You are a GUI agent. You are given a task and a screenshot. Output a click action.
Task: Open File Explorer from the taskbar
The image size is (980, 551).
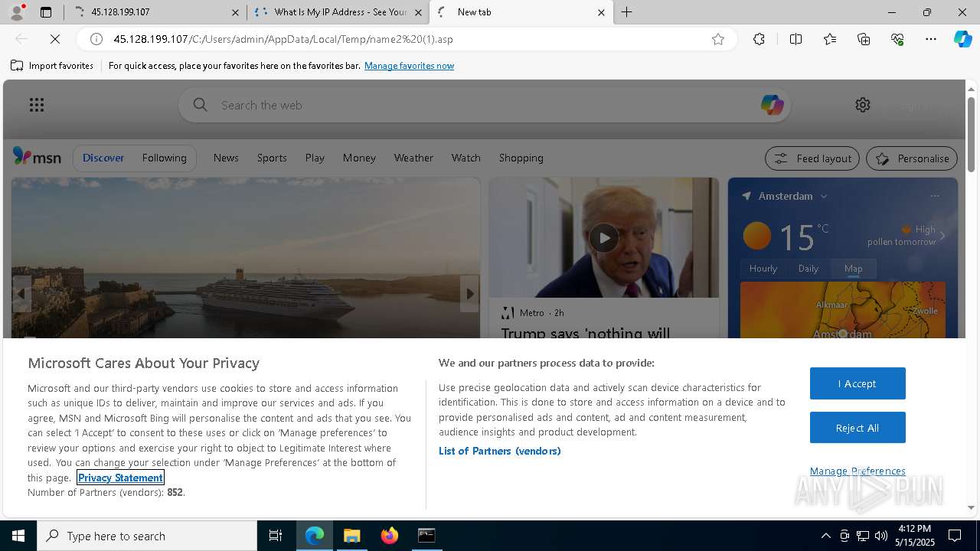click(352, 536)
